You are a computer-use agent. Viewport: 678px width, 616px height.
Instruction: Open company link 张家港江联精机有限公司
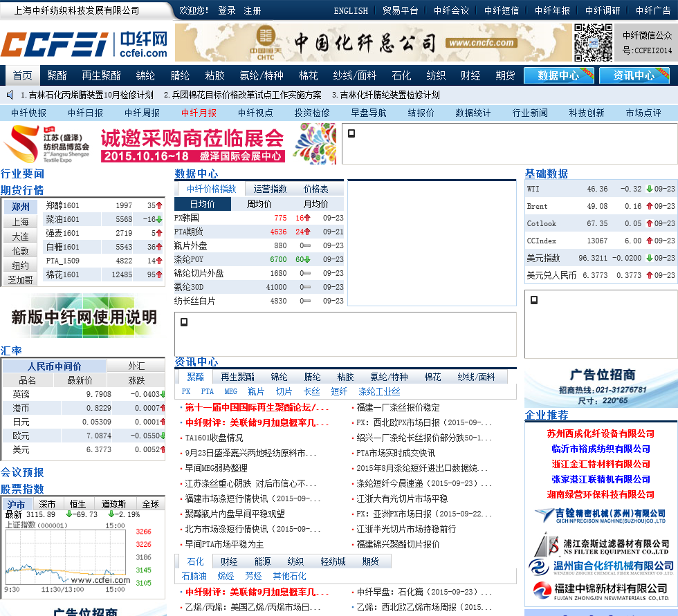(601, 478)
